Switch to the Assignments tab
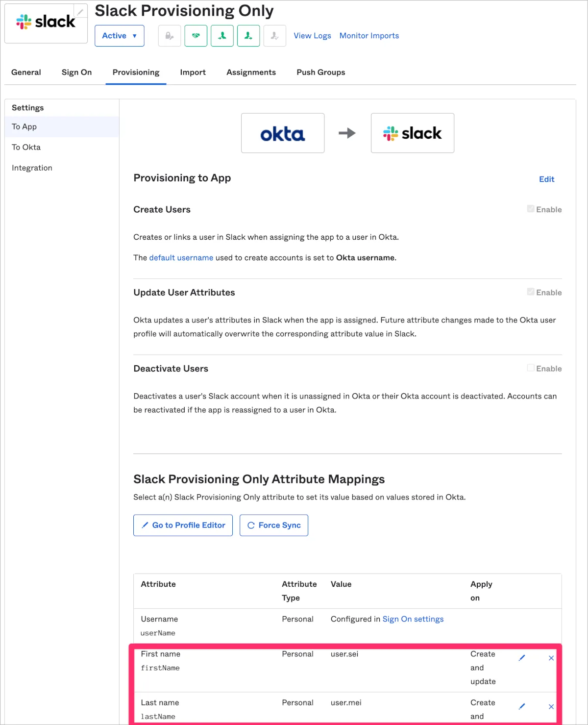 pos(251,72)
